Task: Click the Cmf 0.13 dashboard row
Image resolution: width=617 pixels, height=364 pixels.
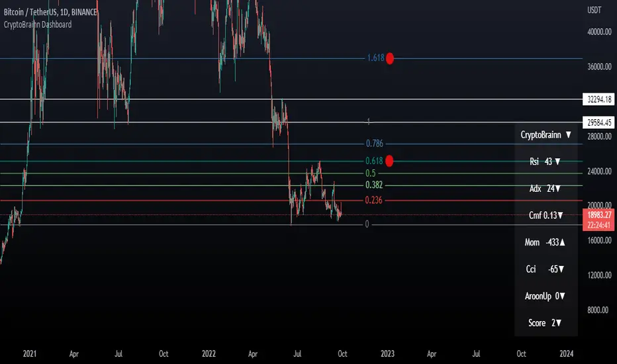Action: tap(546, 215)
